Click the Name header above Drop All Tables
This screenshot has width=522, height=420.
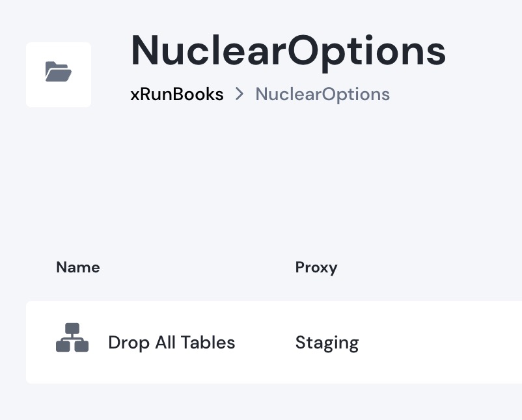78,267
